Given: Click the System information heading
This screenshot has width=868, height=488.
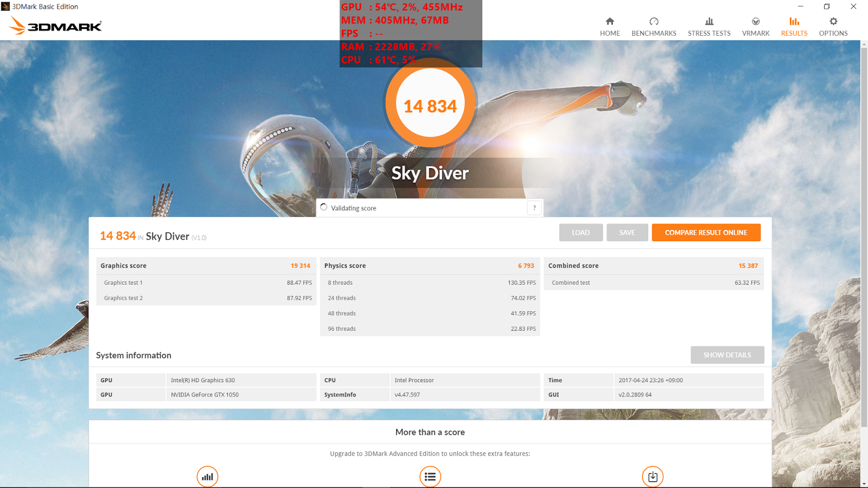Looking at the screenshot, I should tap(133, 355).
